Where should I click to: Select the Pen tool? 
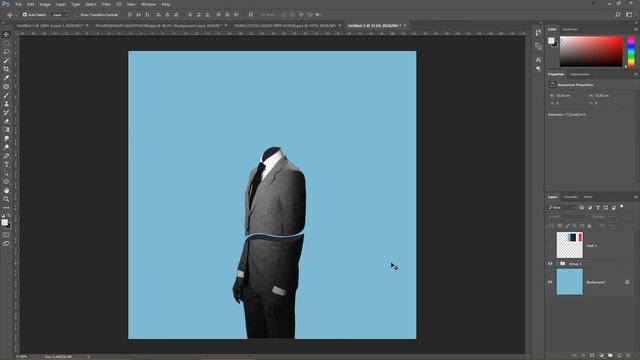[6, 156]
